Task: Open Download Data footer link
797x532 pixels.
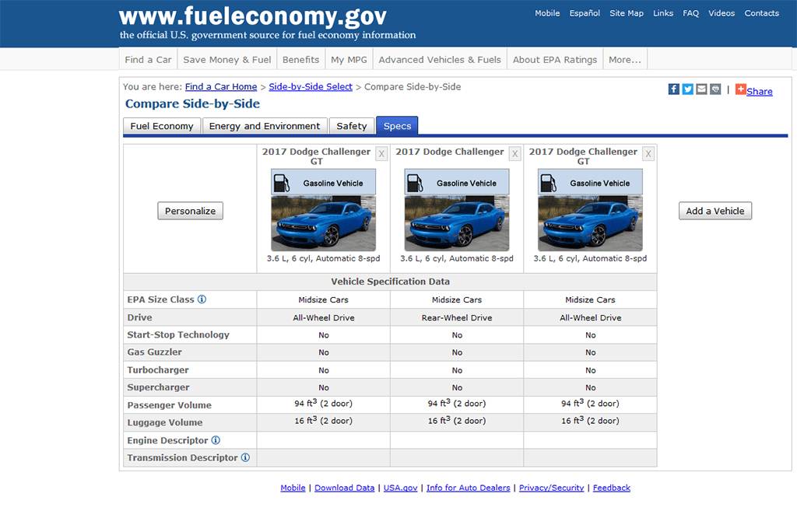Action: 344,488
